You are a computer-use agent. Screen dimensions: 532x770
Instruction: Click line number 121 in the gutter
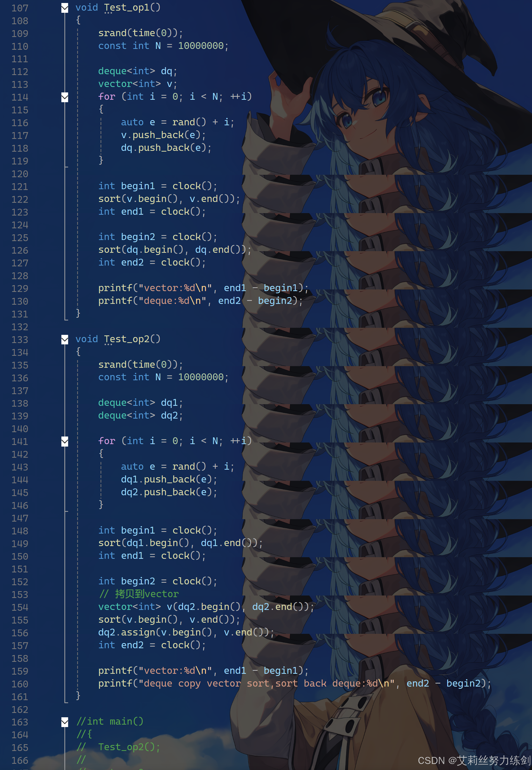coord(20,186)
